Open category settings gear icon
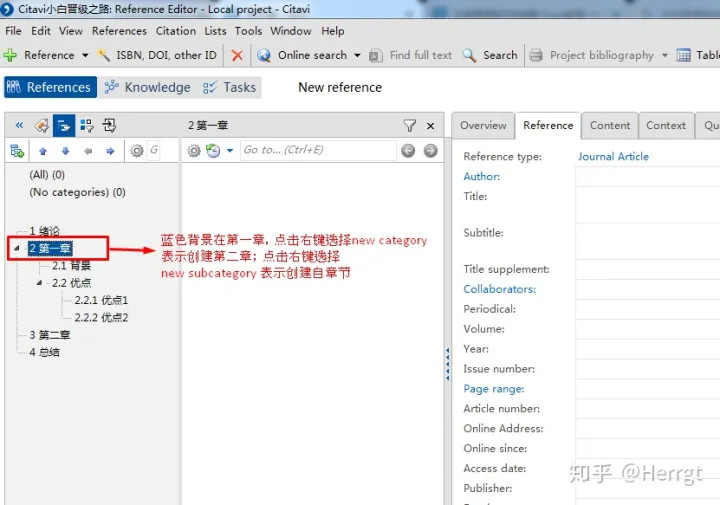Image resolution: width=720 pixels, height=505 pixels. (136, 151)
